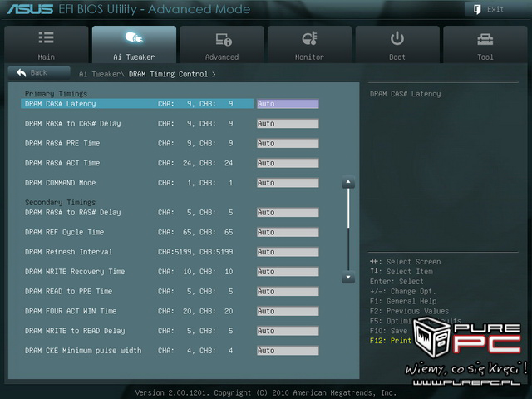The height and width of the screenshot is (399, 532).
Task: Click DRAM FOUR ACT WIN Time Auto field
Action: (288, 311)
